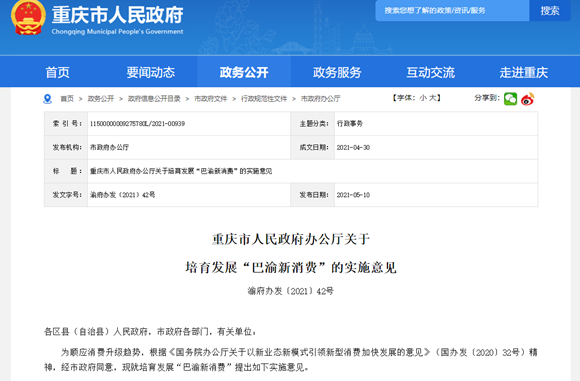This screenshot has width=580, height=381.
Task: Click 成文日期 value 2021-04-30
Action: (353, 148)
